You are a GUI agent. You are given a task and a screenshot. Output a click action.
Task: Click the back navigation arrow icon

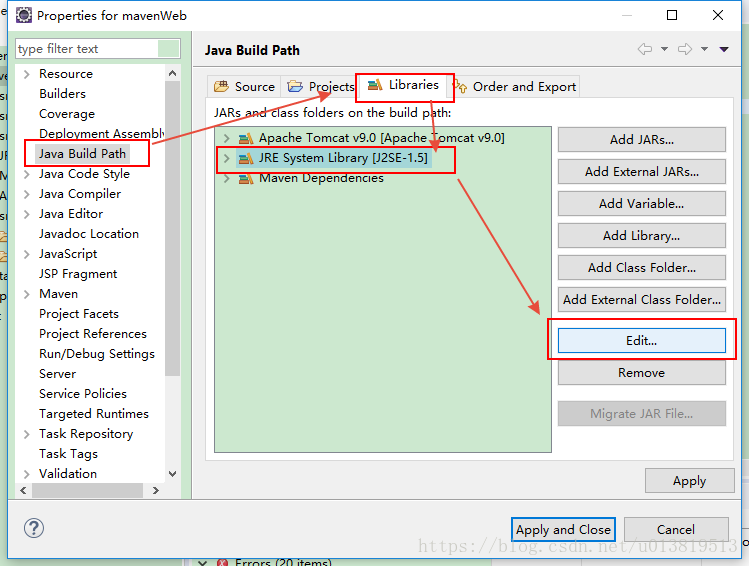pyautogui.click(x=644, y=49)
